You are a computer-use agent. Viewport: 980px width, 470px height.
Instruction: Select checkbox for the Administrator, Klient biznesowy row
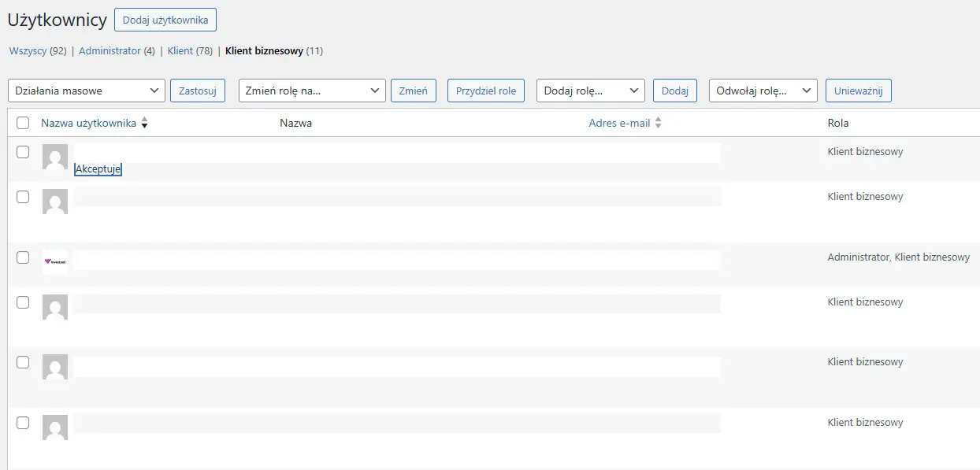[x=23, y=257]
